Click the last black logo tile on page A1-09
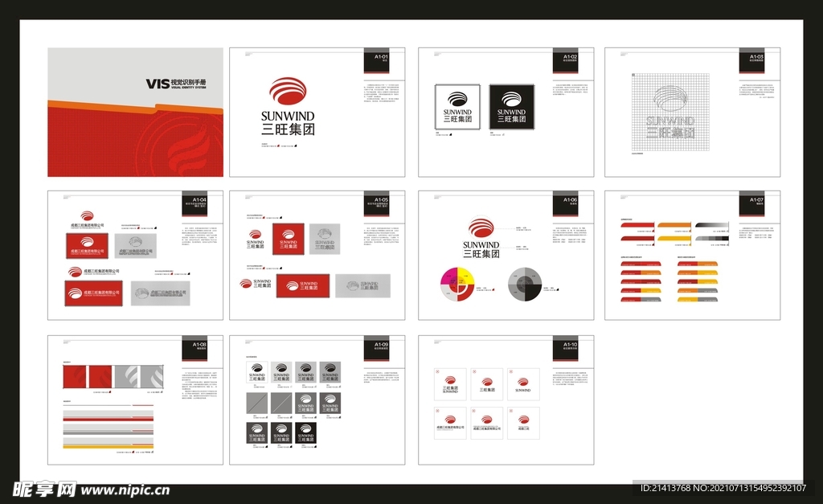Image resolution: width=823 pixels, height=504 pixels. [305, 433]
